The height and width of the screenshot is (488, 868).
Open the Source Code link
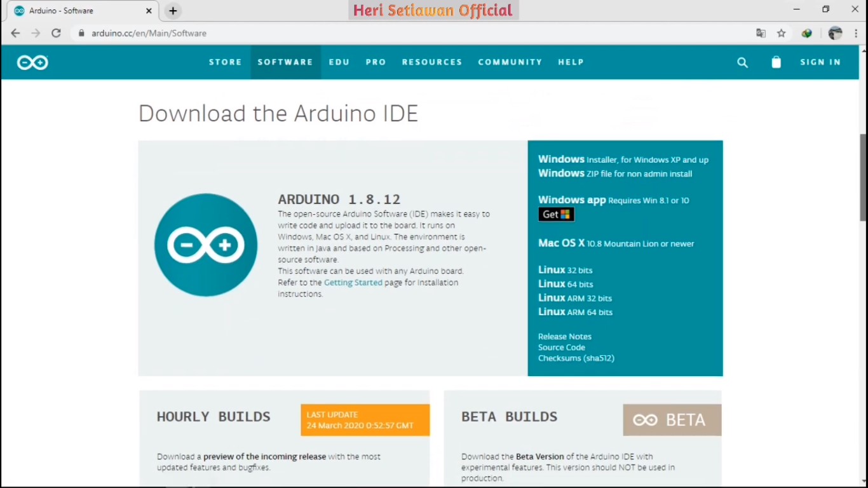click(562, 348)
